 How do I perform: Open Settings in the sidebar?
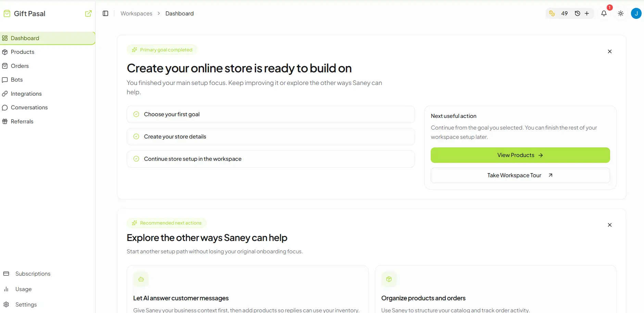coord(48,304)
